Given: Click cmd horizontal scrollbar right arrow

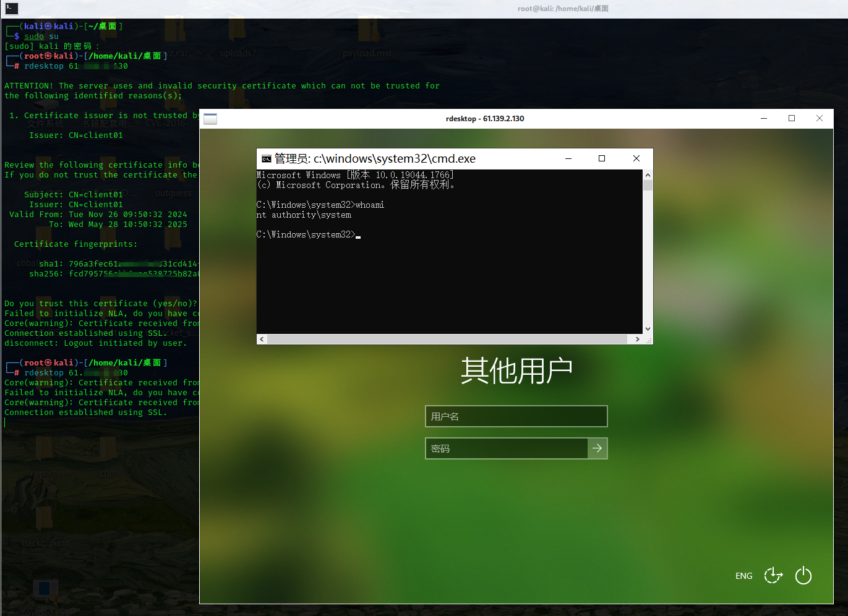Looking at the screenshot, I should coord(637,339).
